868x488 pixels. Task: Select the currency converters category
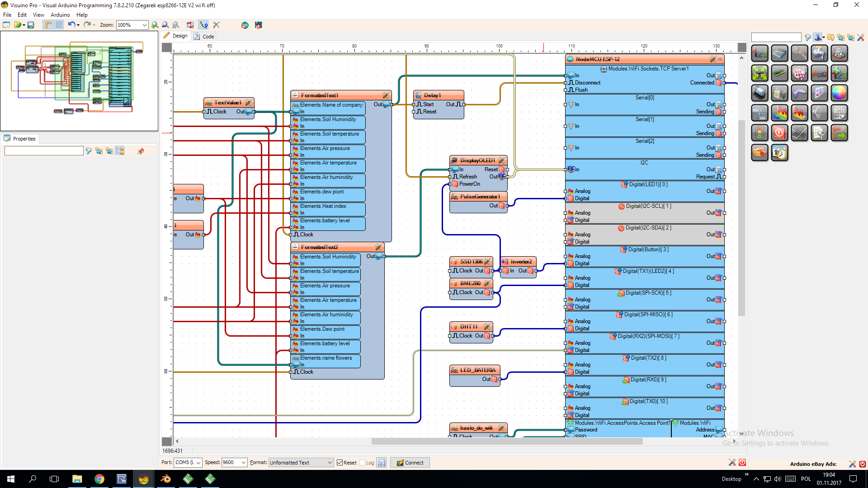(839, 133)
